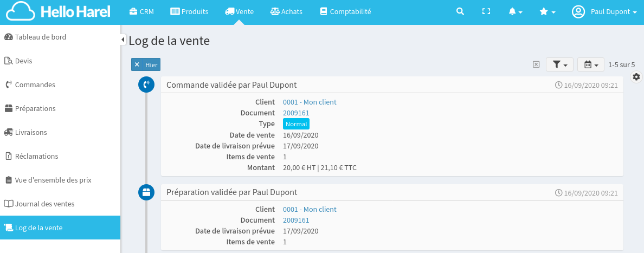
Task: Collapse the left sidebar with arrow handle
Action: click(123, 40)
